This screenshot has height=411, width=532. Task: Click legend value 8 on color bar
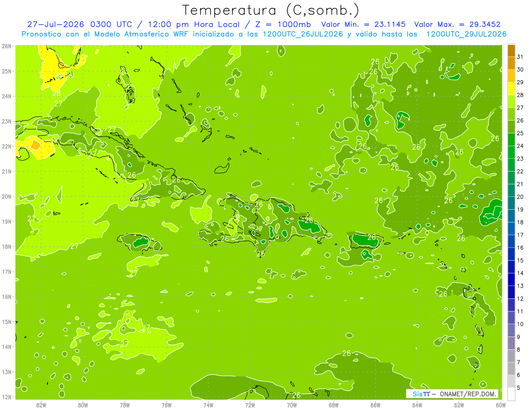[519, 349]
